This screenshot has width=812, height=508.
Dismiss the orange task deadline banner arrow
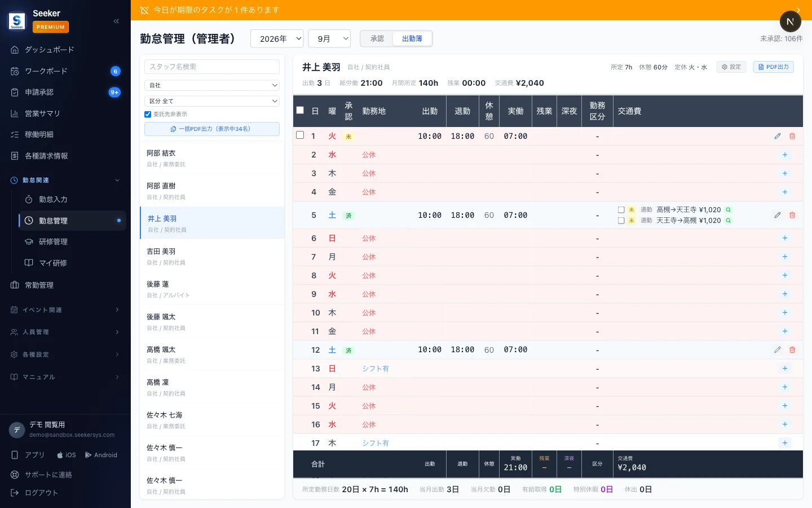pos(798,10)
